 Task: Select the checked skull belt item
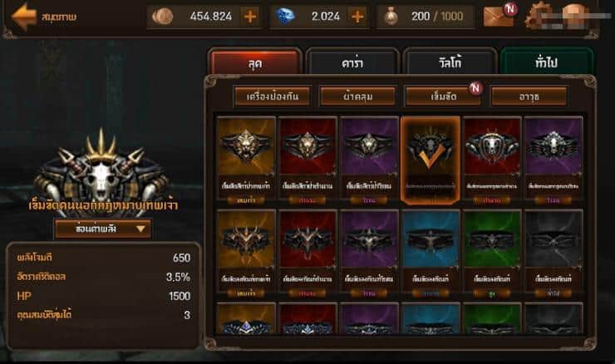click(430, 160)
